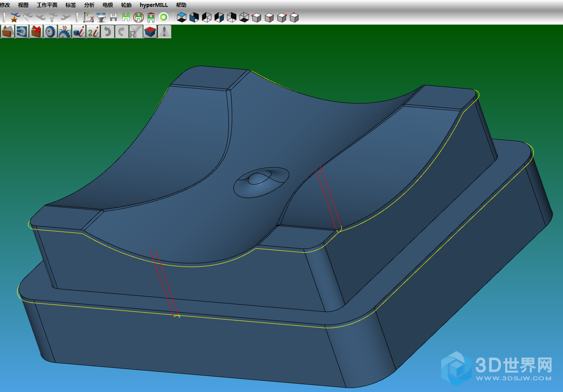Open the hyperMILL menu
563x392 pixels.
pos(154,5)
